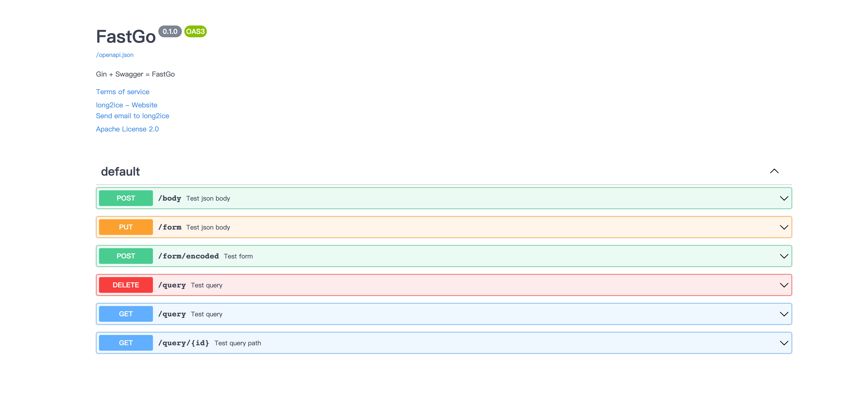Click Send email to long2ice
868x411 pixels.
pyautogui.click(x=132, y=116)
